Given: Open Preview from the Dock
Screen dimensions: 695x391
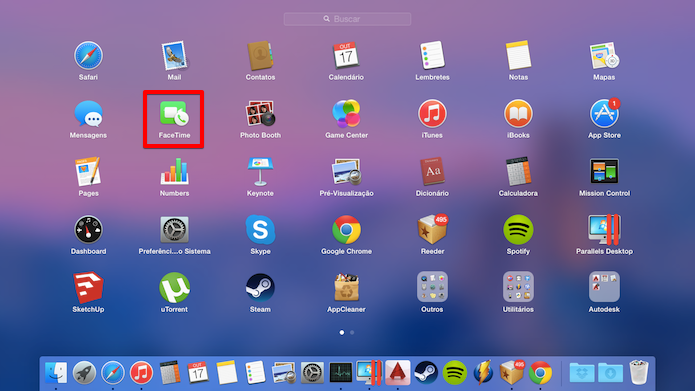Looking at the screenshot, I should coord(284,372).
